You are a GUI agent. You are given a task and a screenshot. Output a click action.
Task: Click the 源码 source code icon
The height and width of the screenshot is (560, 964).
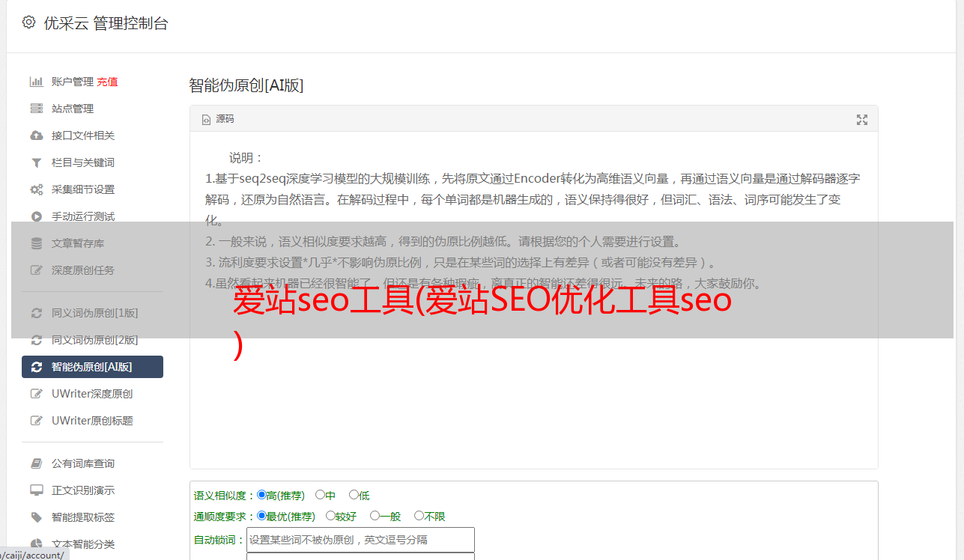click(207, 120)
